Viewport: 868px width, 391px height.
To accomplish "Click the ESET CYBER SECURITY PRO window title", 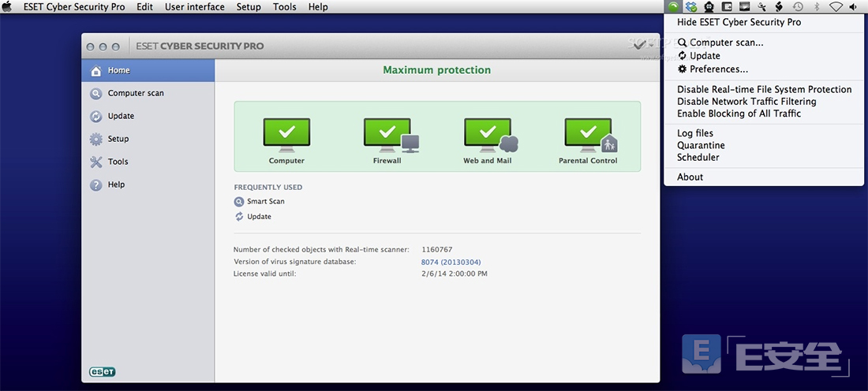I will [x=200, y=46].
